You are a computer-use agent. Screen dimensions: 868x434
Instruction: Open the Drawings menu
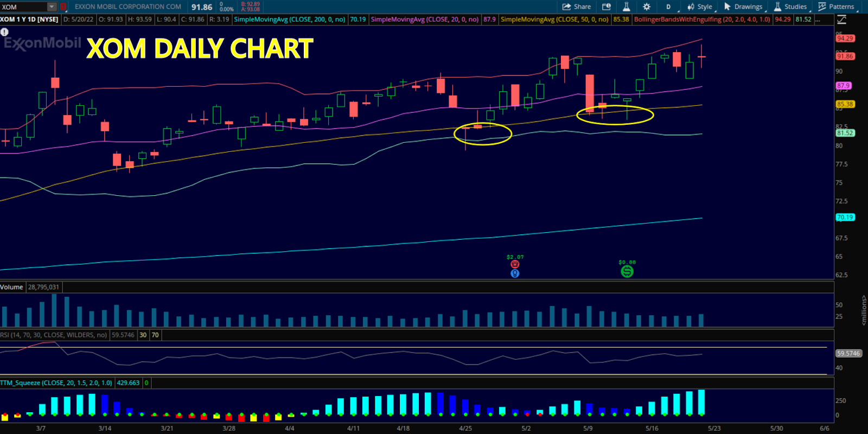(x=744, y=7)
